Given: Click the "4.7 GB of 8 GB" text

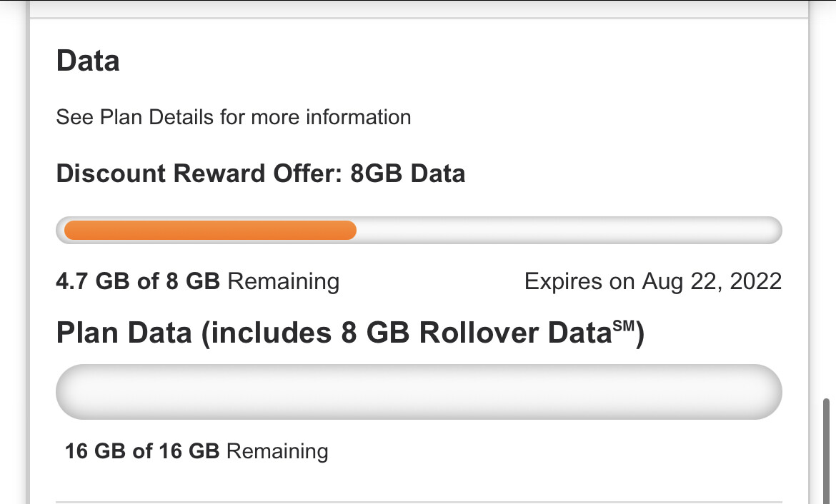Looking at the screenshot, I should pyautogui.click(x=138, y=281).
